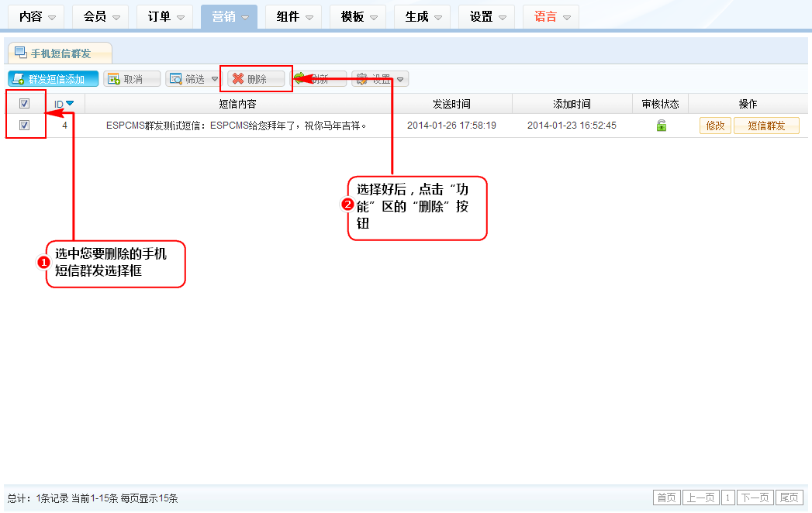Image resolution: width=812 pixels, height=513 pixels.
Task: Open the 语言 language menu
Action: point(551,16)
